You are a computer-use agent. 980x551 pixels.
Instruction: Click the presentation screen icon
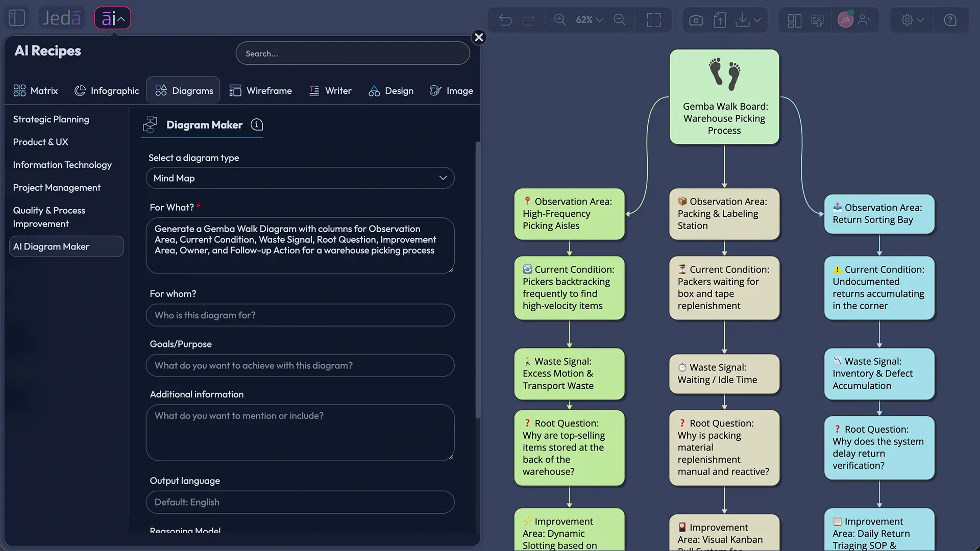pos(817,20)
